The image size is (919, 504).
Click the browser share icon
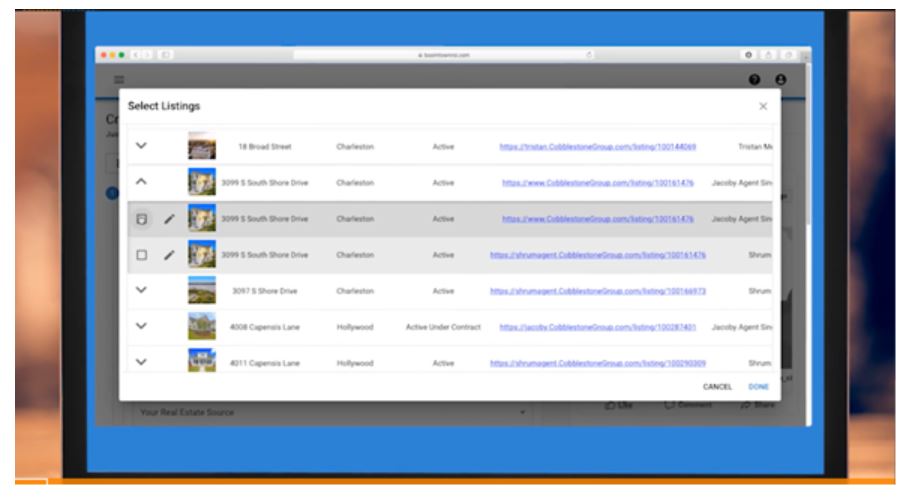[768, 55]
